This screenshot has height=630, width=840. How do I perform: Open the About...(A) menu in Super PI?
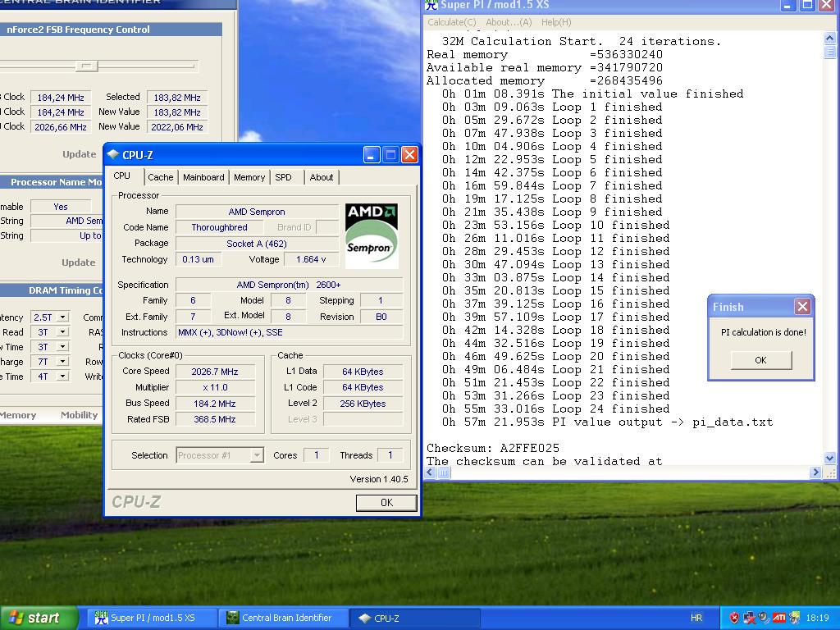tap(509, 22)
